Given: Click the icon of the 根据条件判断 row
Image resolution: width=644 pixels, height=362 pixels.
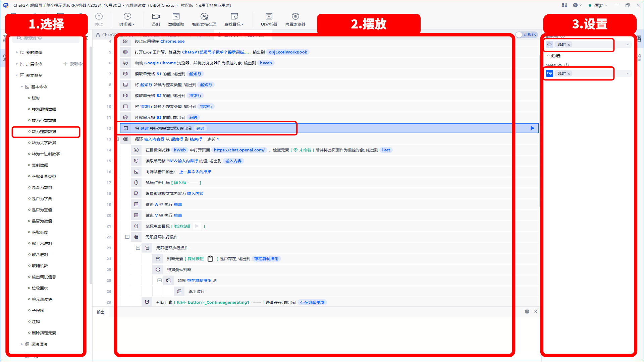Looking at the screenshot, I should pyautogui.click(x=158, y=269).
